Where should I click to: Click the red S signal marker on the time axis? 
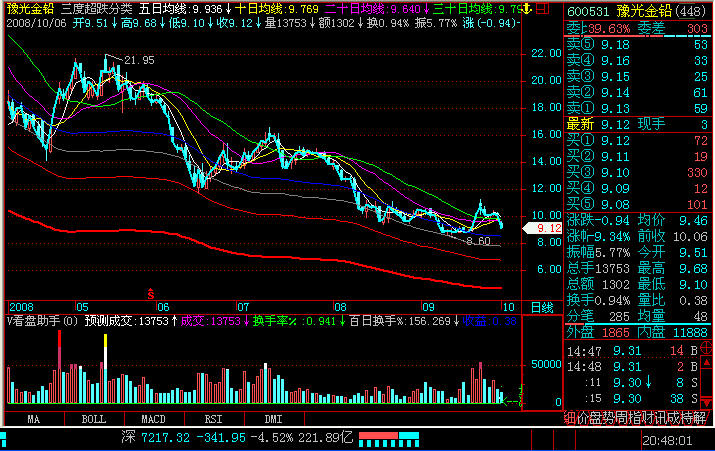pyautogui.click(x=150, y=294)
